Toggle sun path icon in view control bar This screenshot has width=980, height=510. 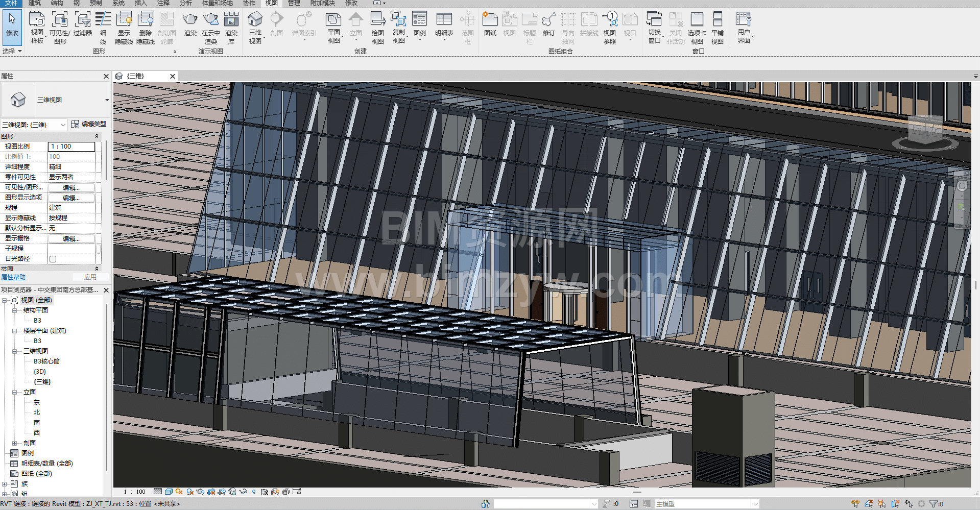tap(179, 492)
